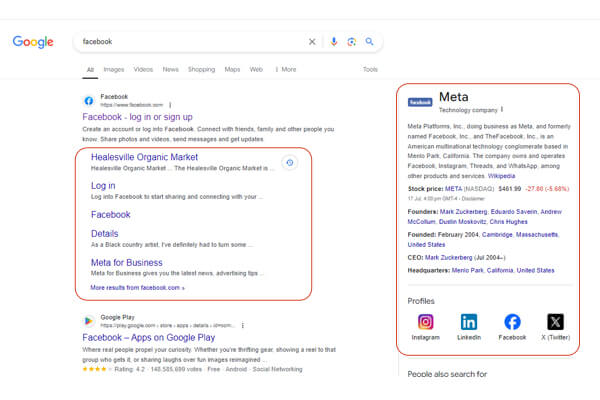Open Meta for Business sitelink
Image resolution: width=600 pixels, height=400 pixels.
click(127, 263)
